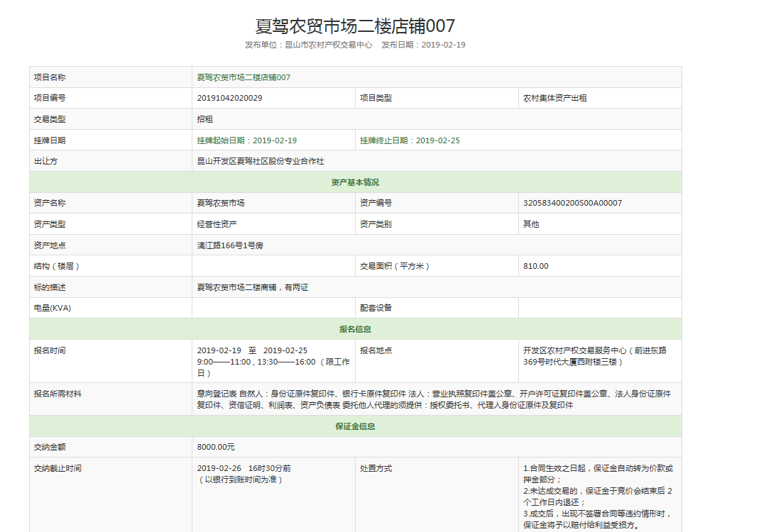The width and height of the screenshot is (766, 532).
Task: Click publisher name 昆山市农村产权交易中心
Action: (328, 45)
